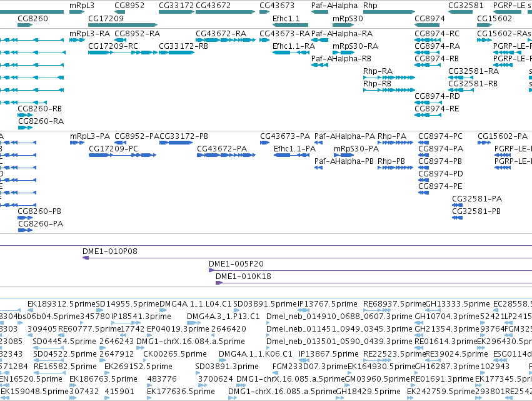
Task: Click the CG15602 gene label
Action: (494, 18)
